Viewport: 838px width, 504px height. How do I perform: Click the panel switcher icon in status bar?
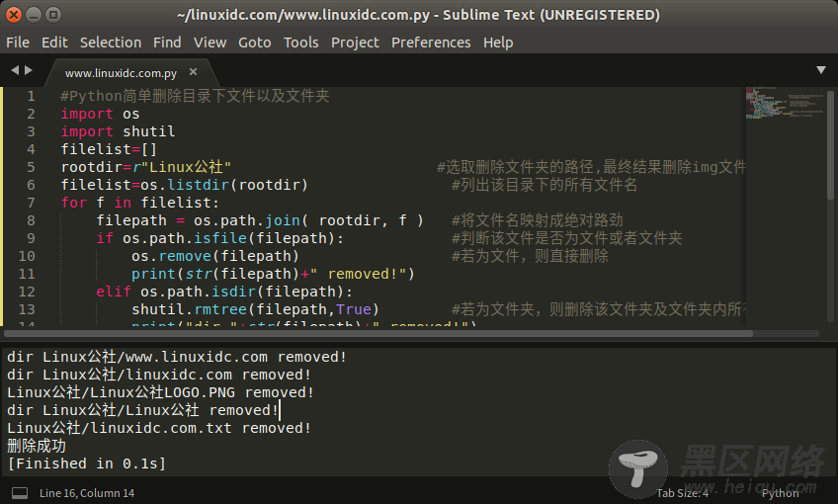[19, 492]
